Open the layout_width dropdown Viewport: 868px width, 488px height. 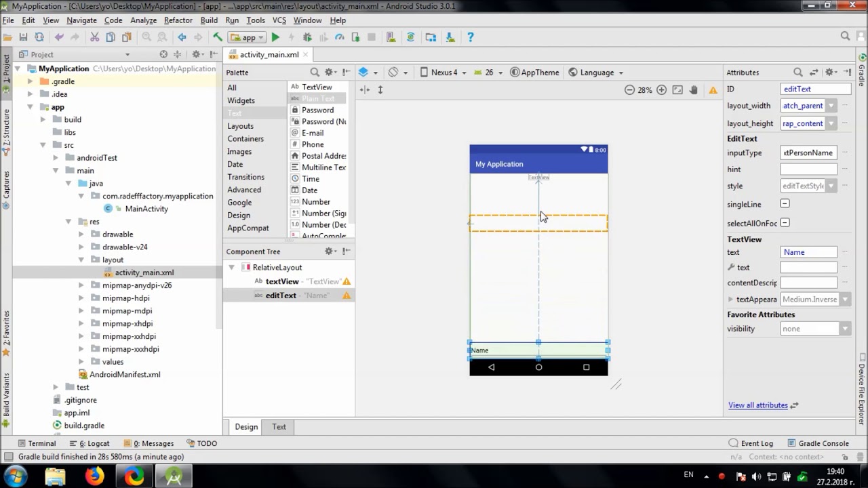[831, 106]
